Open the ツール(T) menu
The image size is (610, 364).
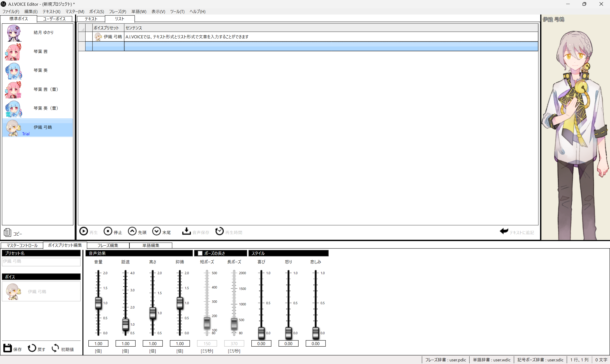177,11
